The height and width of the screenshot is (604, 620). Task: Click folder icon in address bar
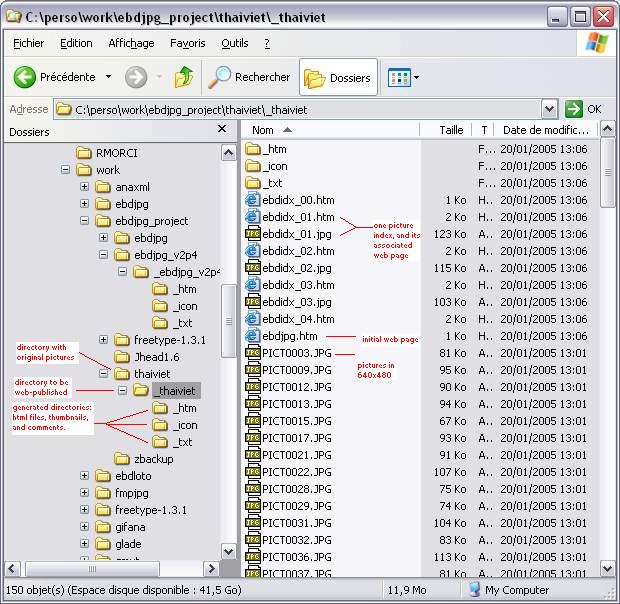(x=64, y=109)
